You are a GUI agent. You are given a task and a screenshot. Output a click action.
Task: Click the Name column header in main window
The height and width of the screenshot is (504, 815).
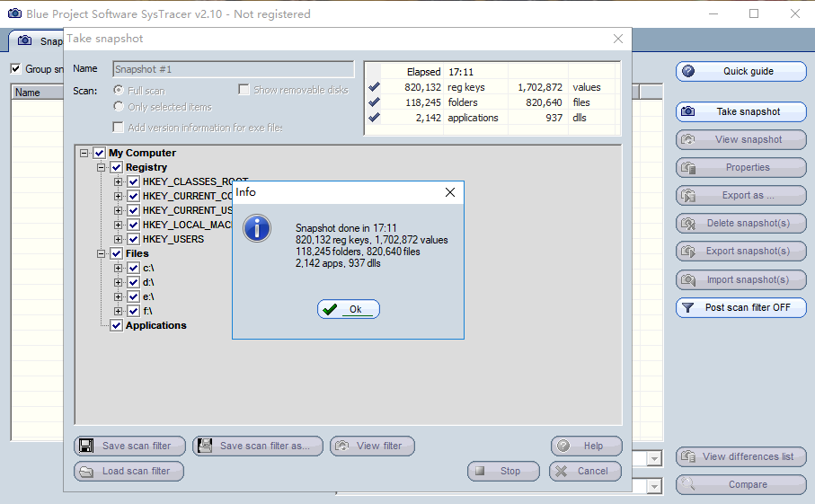click(x=38, y=93)
